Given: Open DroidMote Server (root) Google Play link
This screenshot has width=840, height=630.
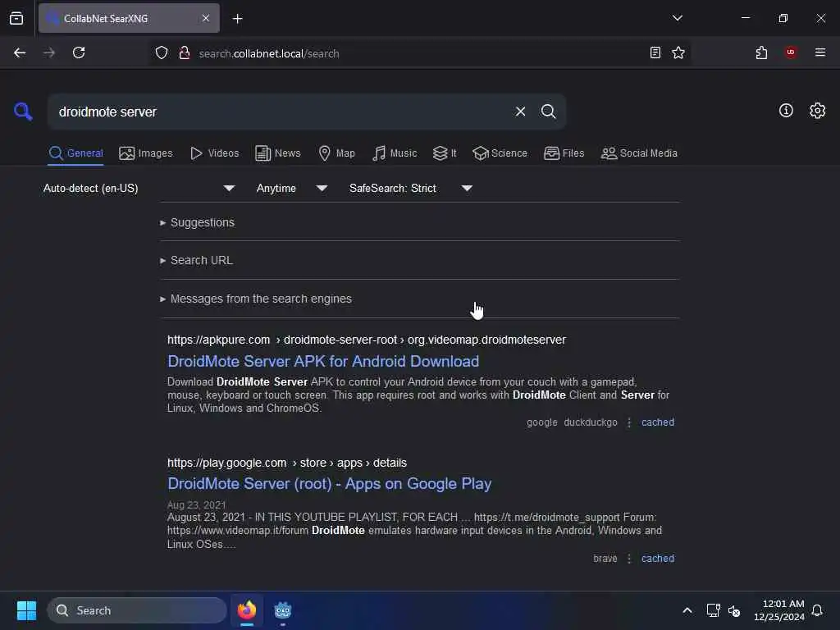Looking at the screenshot, I should [330, 484].
